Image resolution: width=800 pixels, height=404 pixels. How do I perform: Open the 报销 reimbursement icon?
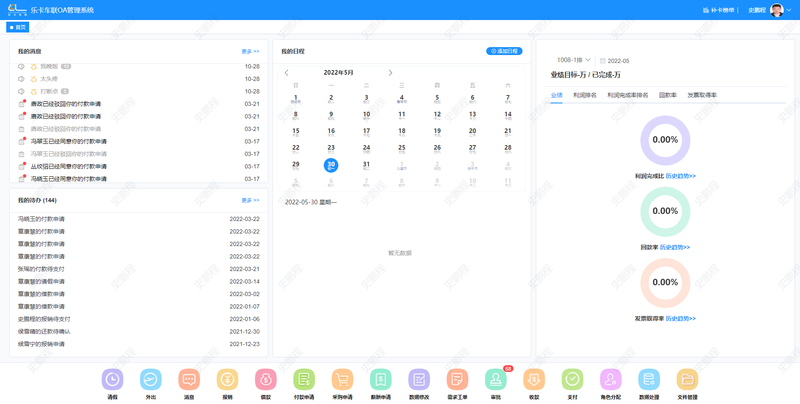click(227, 380)
